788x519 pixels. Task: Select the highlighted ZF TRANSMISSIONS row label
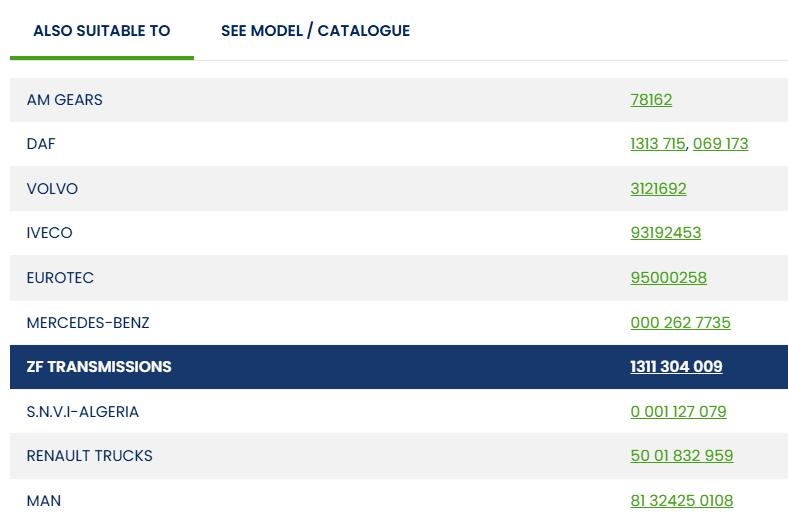(99, 367)
